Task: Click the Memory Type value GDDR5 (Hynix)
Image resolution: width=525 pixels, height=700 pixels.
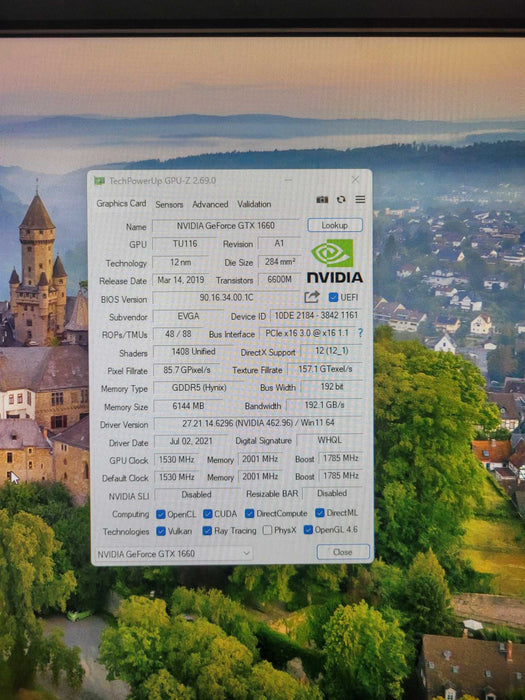Action: tap(199, 388)
